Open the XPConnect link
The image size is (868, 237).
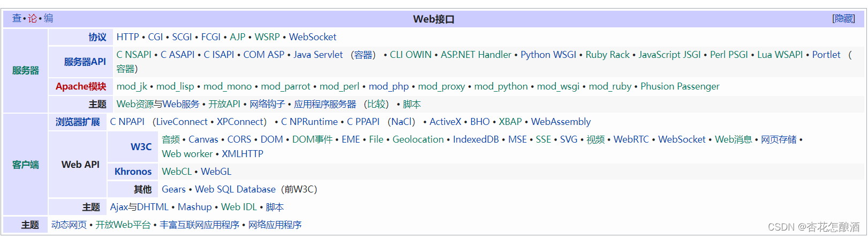[x=240, y=122]
